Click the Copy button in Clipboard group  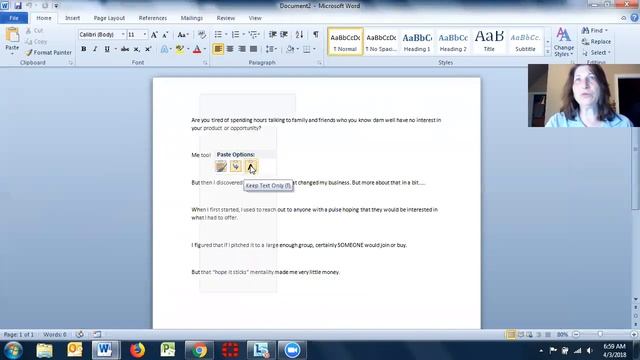click(36, 41)
